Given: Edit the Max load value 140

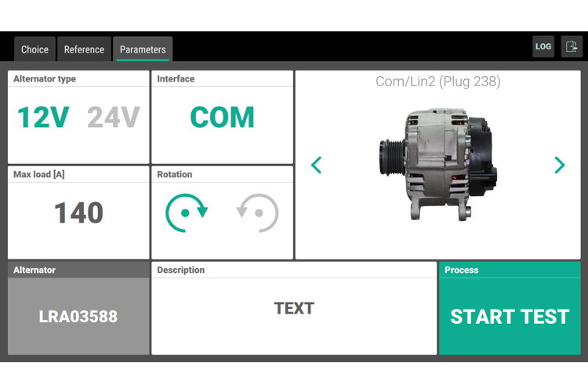Looking at the screenshot, I should pos(78,212).
